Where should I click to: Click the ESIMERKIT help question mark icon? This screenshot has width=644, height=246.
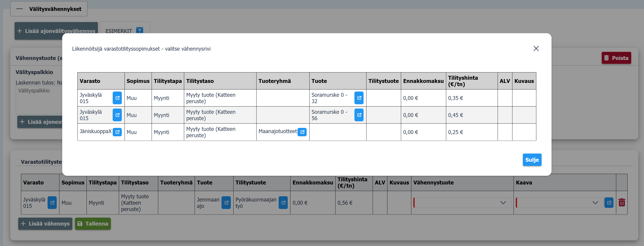click(x=140, y=31)
